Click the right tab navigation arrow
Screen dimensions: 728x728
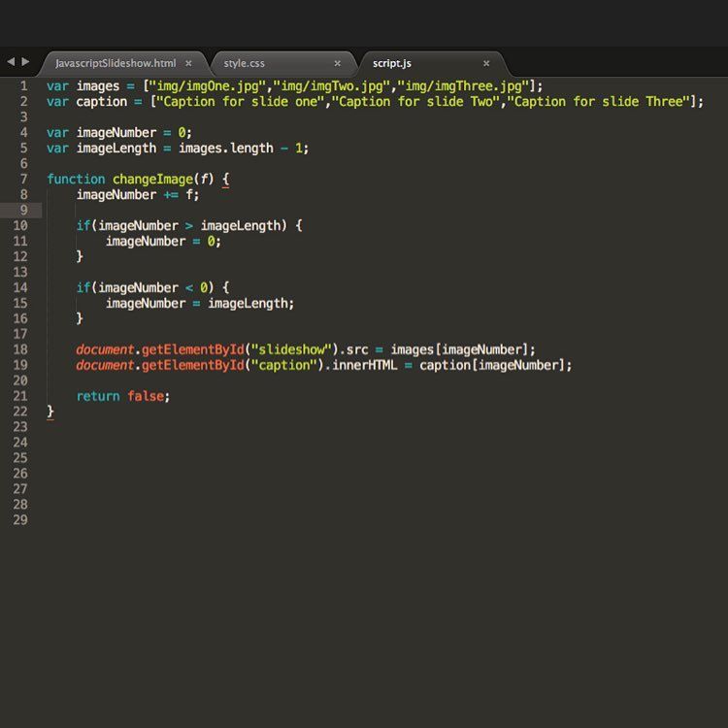25,61
